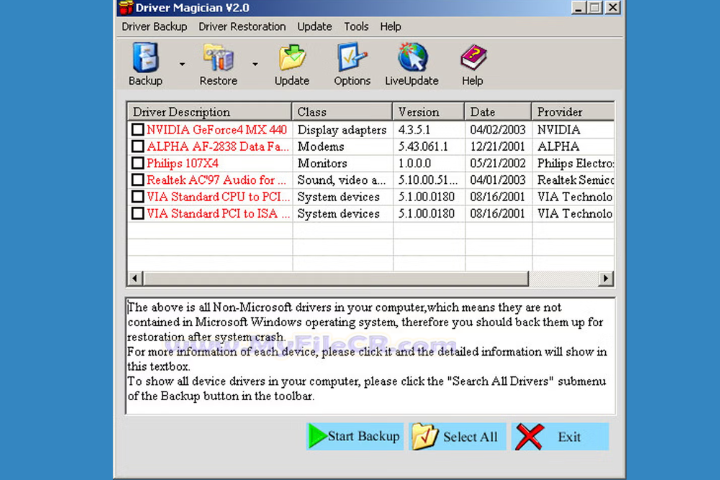Check the ALPHA AF-2838 Data Fax checkbox
This screenshot has width=720, height=480.
(138, 147)
